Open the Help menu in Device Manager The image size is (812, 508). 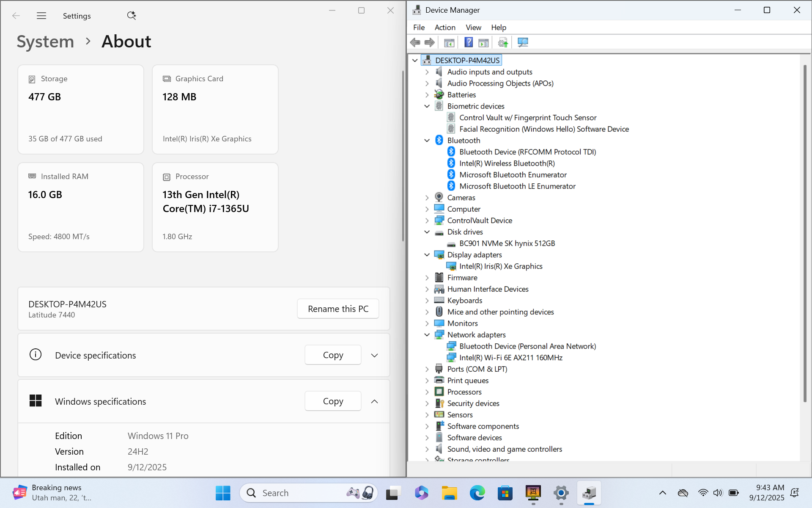499,28
